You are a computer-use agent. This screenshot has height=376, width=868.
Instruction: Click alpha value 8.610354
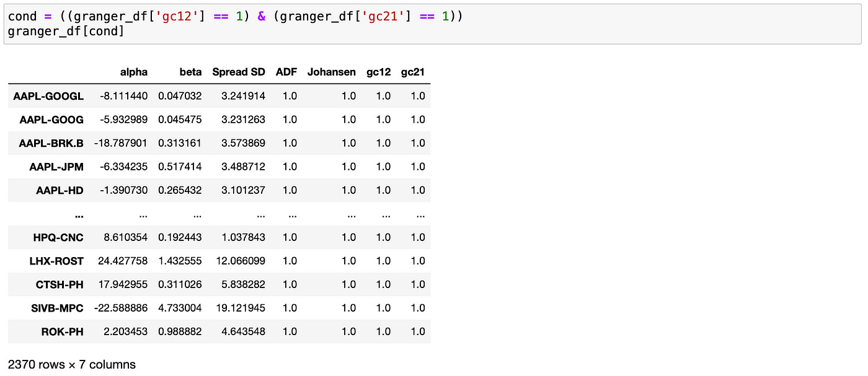(126, 237)
